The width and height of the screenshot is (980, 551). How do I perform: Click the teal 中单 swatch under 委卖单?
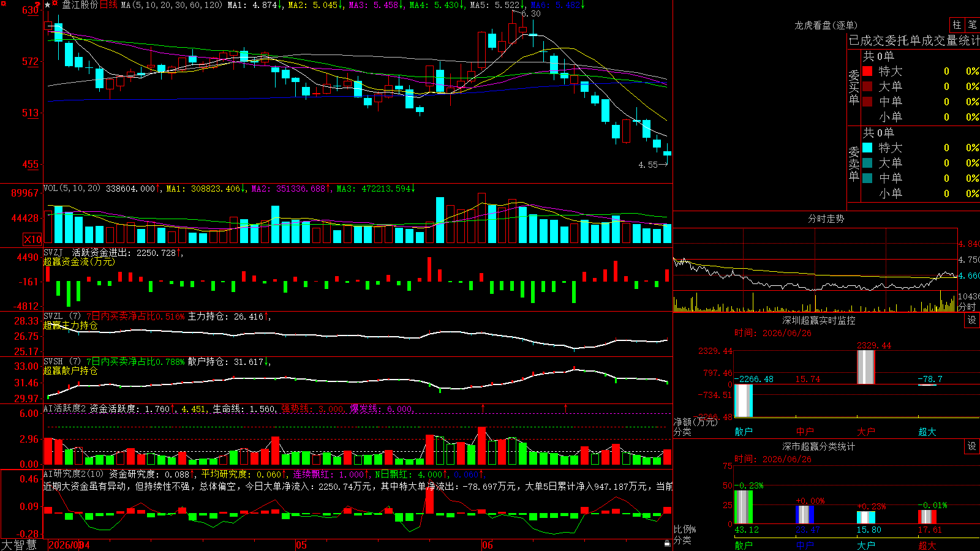tap(867, 178)
